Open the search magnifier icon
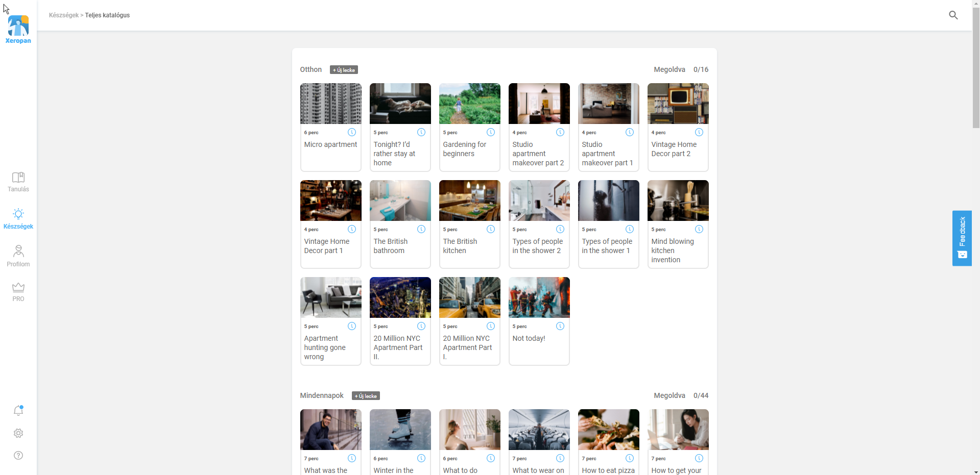980x475 pixels. coord(953,15)
